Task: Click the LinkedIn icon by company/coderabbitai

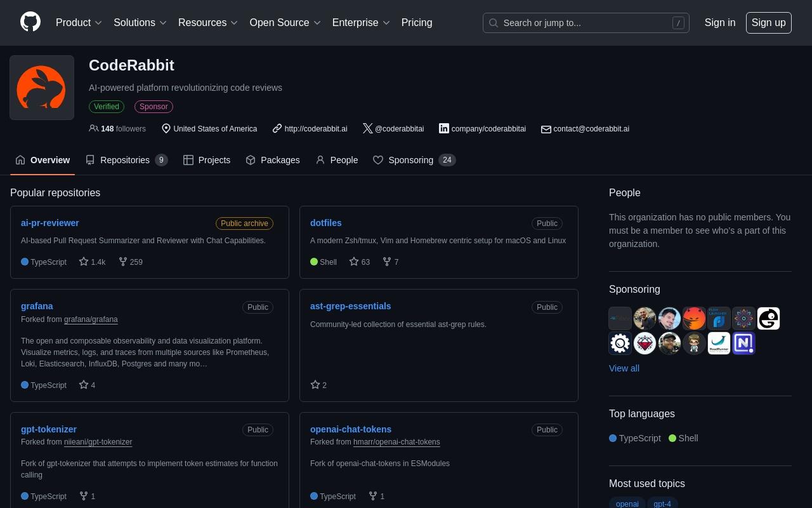Action: point(444,128)
